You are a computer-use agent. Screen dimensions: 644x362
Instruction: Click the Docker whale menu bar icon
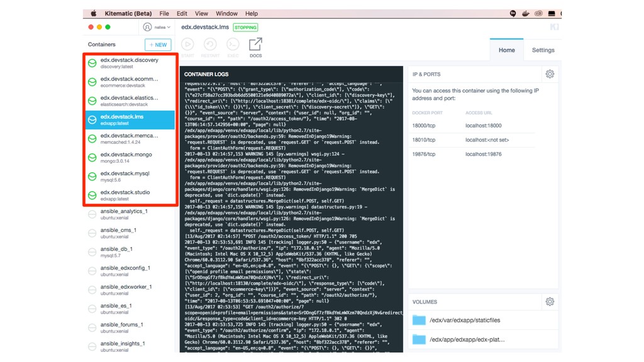[x=525, y=14]
